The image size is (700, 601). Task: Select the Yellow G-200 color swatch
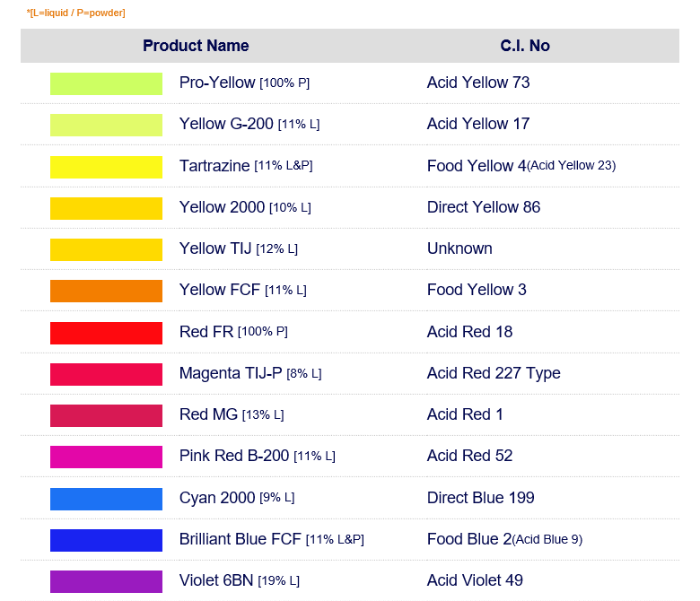pos(106,125)
